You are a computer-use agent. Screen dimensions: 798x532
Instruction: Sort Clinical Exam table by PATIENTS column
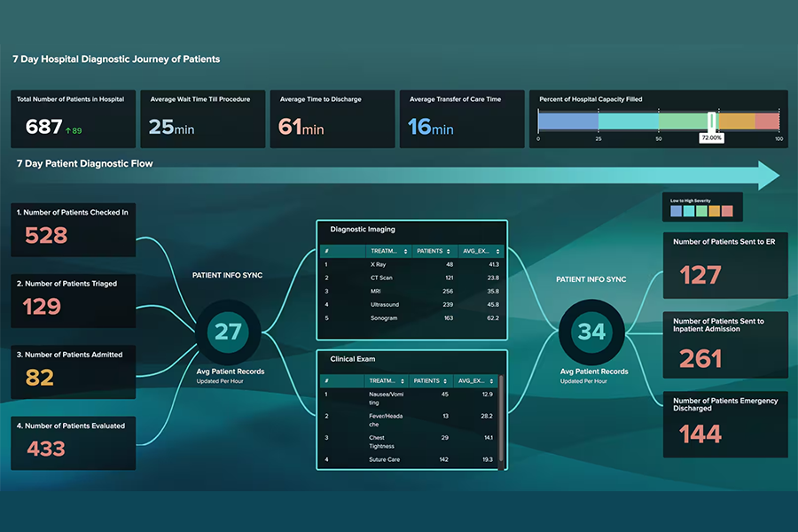432,380
